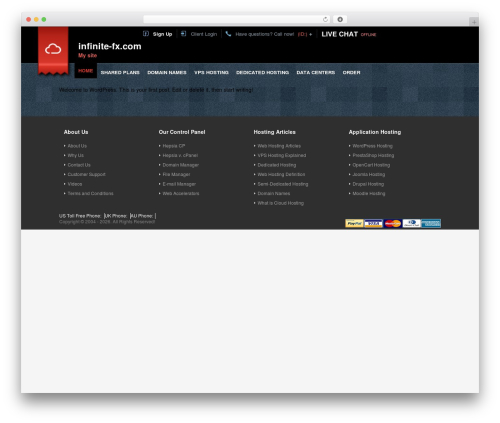Open the Joomla Hosting link
Screen dimensions: 500x423
(x=369, y=174)
